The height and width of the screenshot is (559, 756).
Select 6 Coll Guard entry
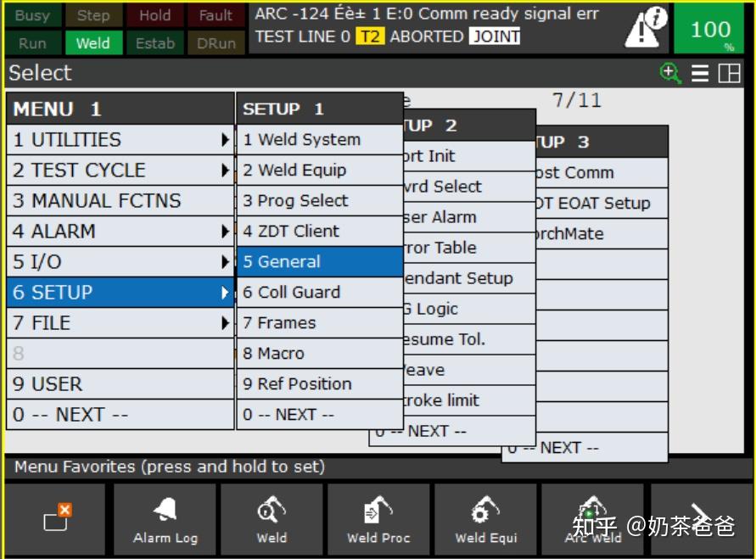320,293
